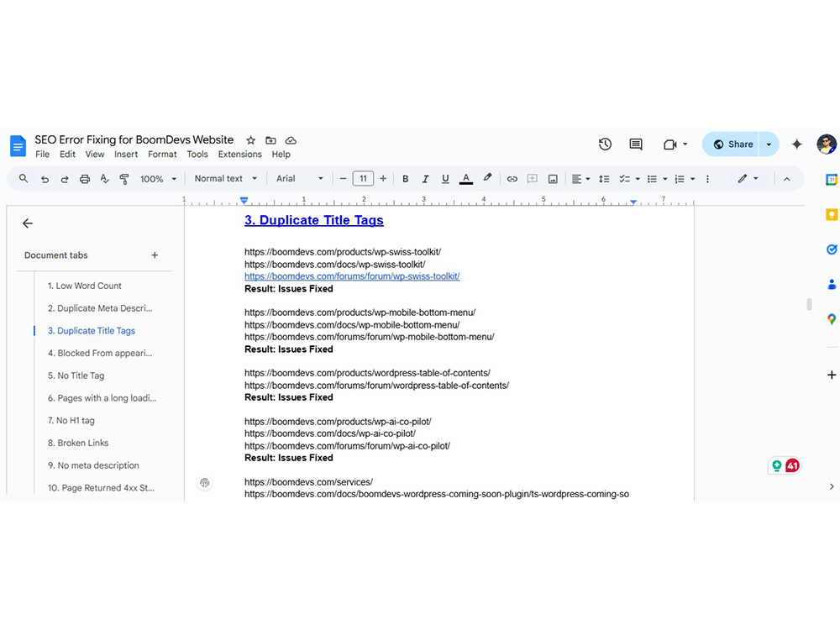
Task: Increase font size with the plus button
Action: (x=383, y=179)
